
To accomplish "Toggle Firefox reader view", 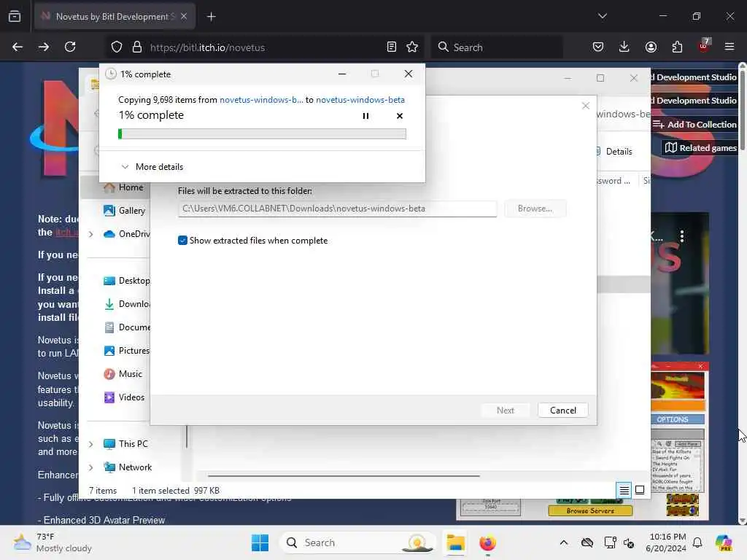I will pos(392,47).
